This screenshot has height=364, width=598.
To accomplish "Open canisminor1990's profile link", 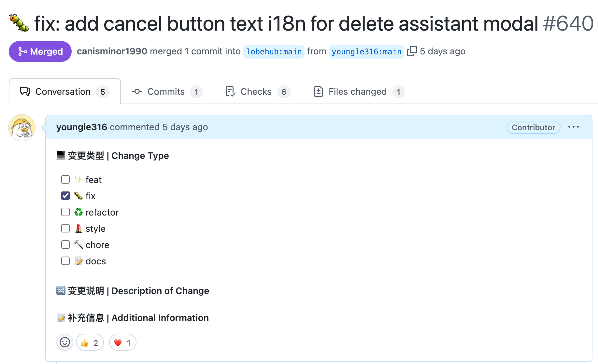I will click(x=112, y=51).
